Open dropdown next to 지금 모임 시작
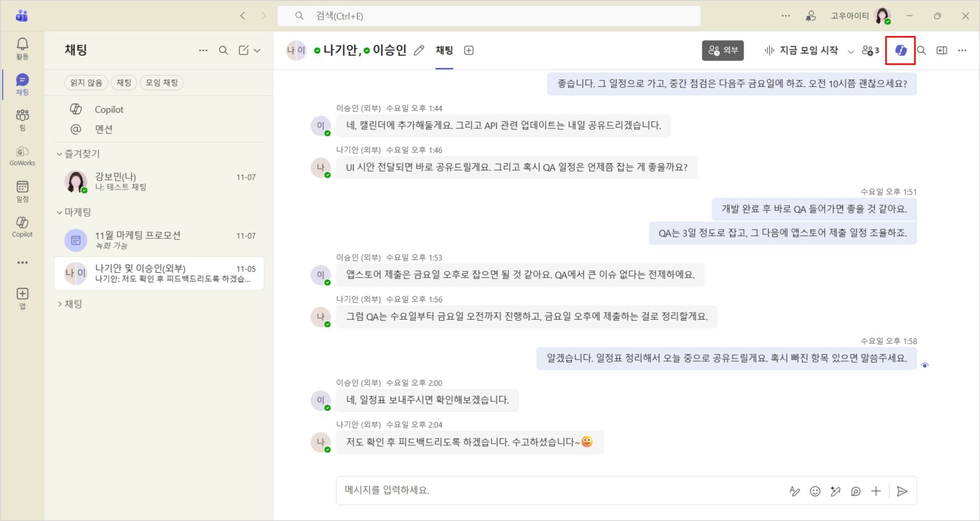 pos(850,51)
